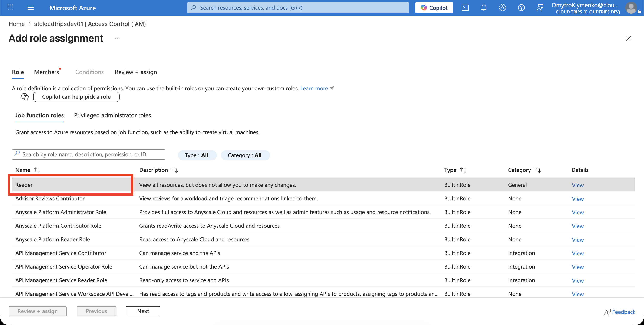View details for Anyscale Platform Reader Role
This screenshot has width=644, height=325.
pyautogui.click(x=578, y=240)
